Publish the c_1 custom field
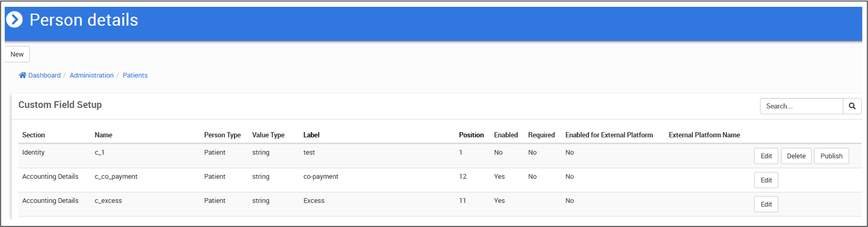 click(831, 156)
